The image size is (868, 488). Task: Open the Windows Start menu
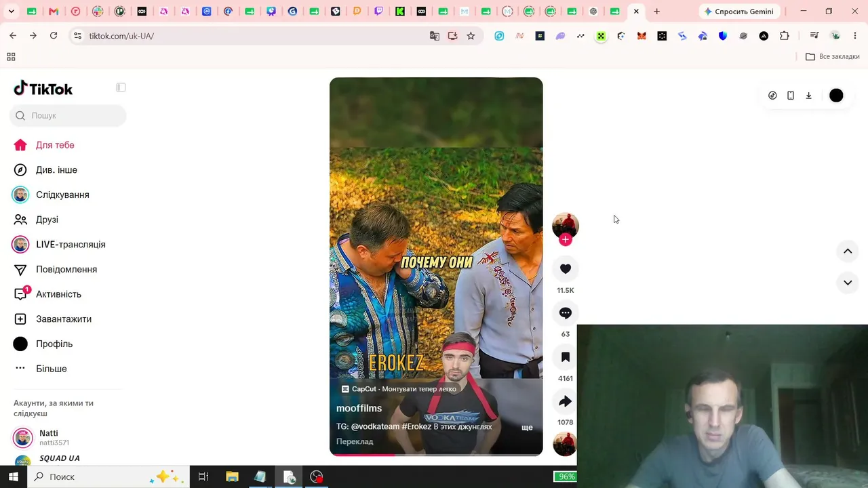click(x=14, y=477)
